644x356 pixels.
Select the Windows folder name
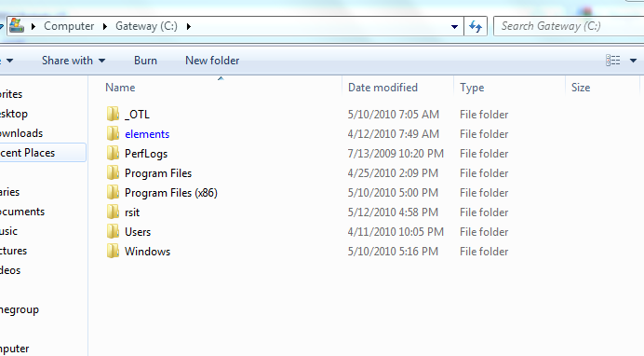147,252
